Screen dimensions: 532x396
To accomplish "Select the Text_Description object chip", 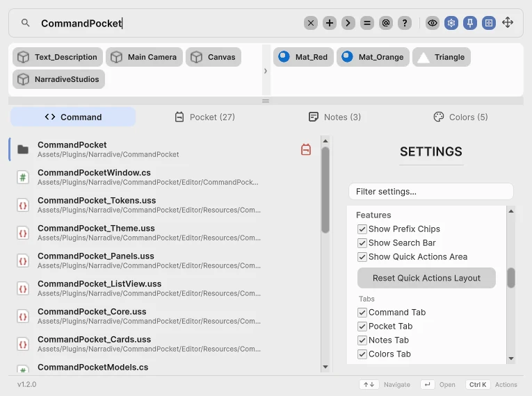I will point(58,57).
